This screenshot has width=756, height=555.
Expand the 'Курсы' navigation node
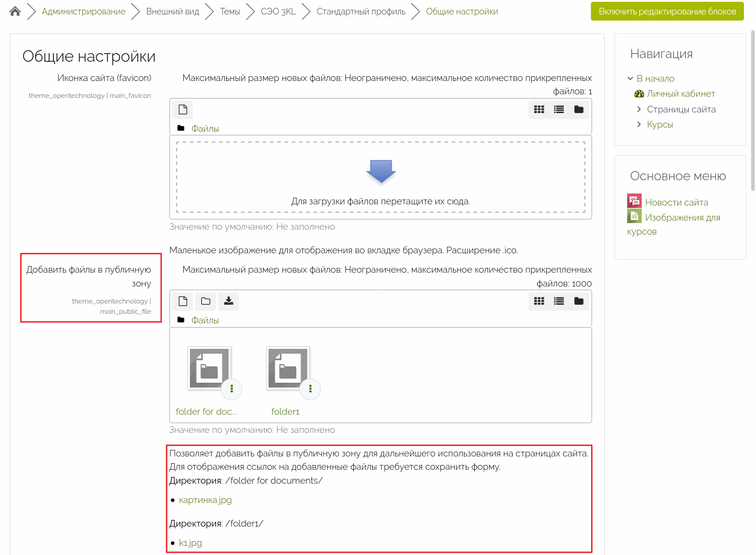point(639,125)
